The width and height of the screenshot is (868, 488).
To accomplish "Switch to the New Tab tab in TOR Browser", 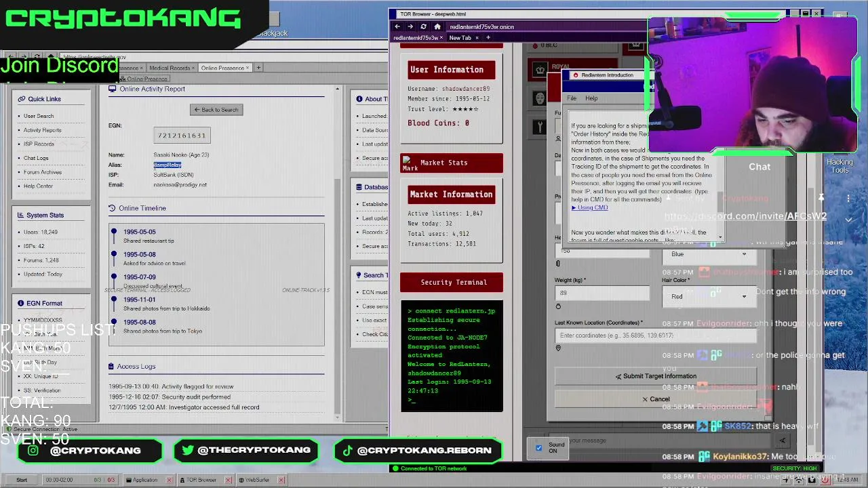I will [464, 38].
